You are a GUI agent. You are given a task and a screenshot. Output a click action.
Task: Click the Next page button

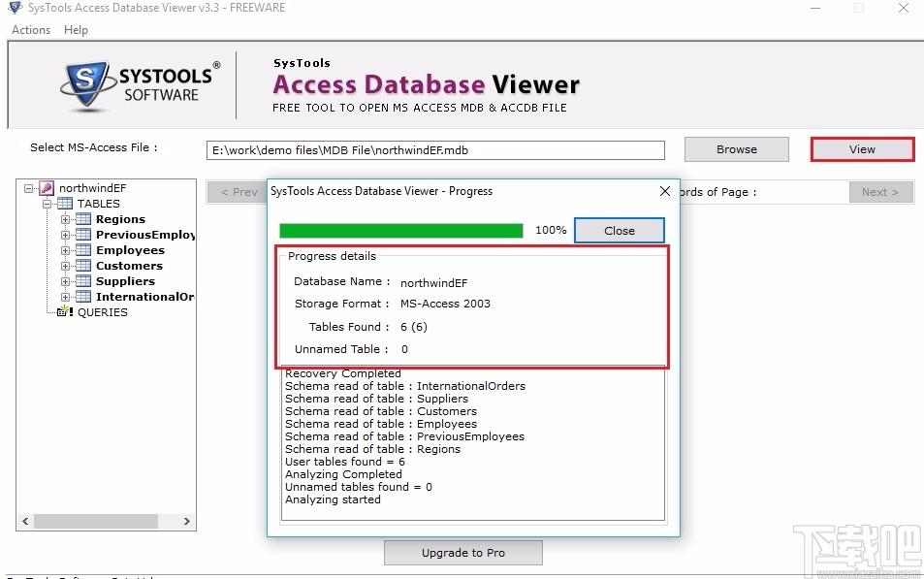click(881, 192)
